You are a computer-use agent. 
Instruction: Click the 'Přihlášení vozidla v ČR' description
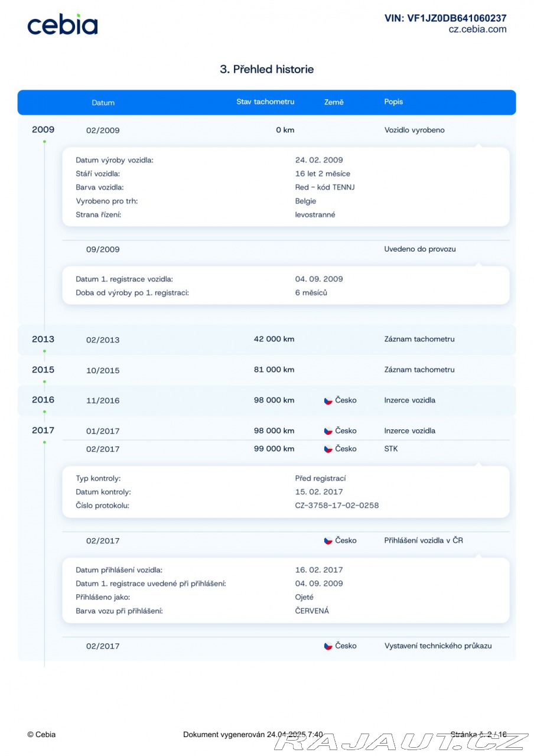[424, 540]
